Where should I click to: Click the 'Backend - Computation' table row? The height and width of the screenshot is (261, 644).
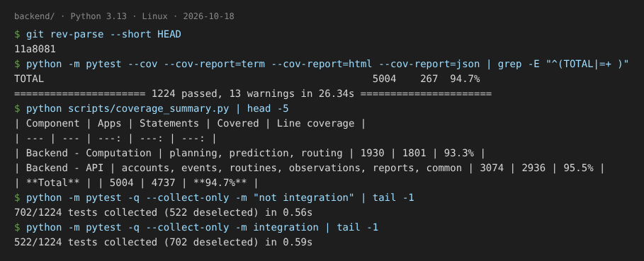click(249, 153)
